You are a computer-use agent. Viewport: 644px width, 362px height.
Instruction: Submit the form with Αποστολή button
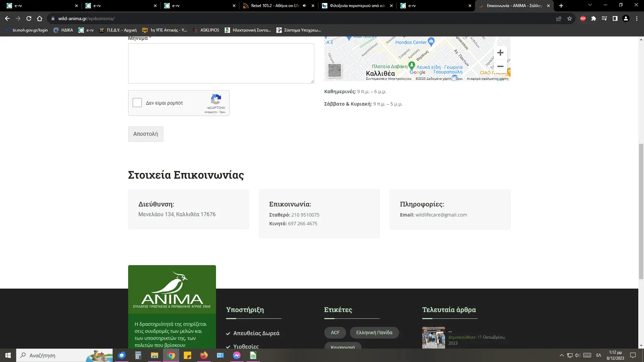tap(146, 134)
